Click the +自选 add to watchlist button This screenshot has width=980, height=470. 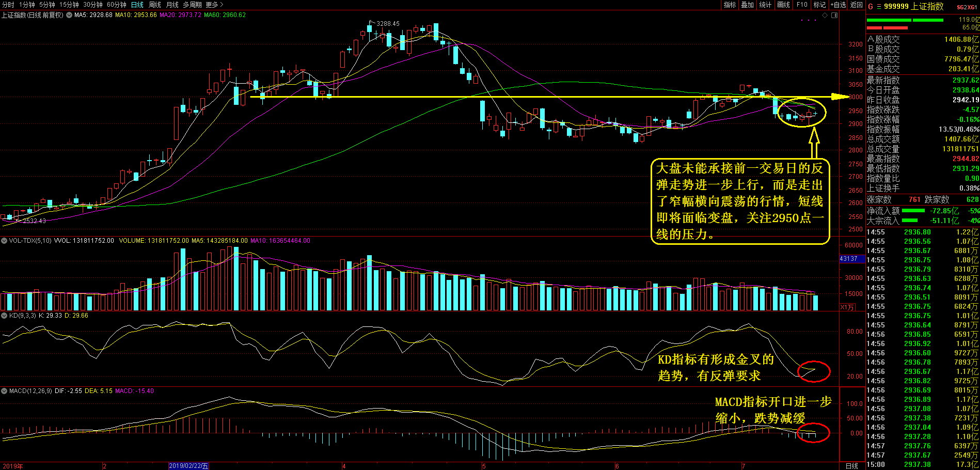pos(838,5)
